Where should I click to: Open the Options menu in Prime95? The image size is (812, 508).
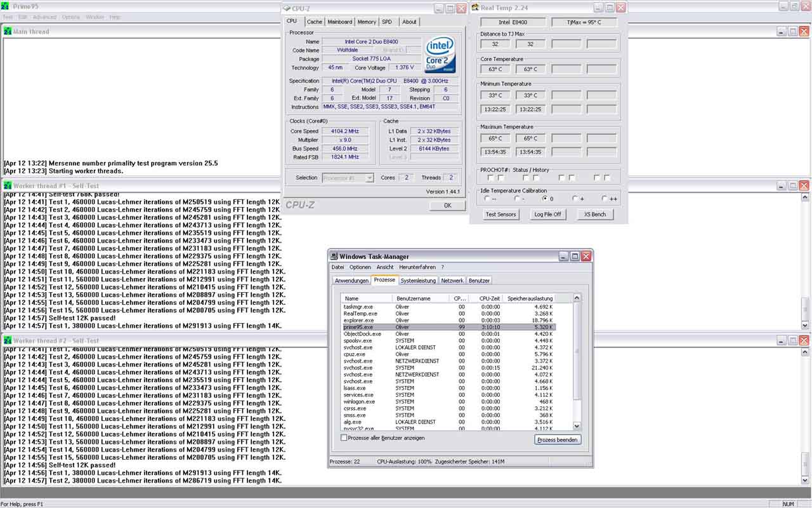click(71, 17)
